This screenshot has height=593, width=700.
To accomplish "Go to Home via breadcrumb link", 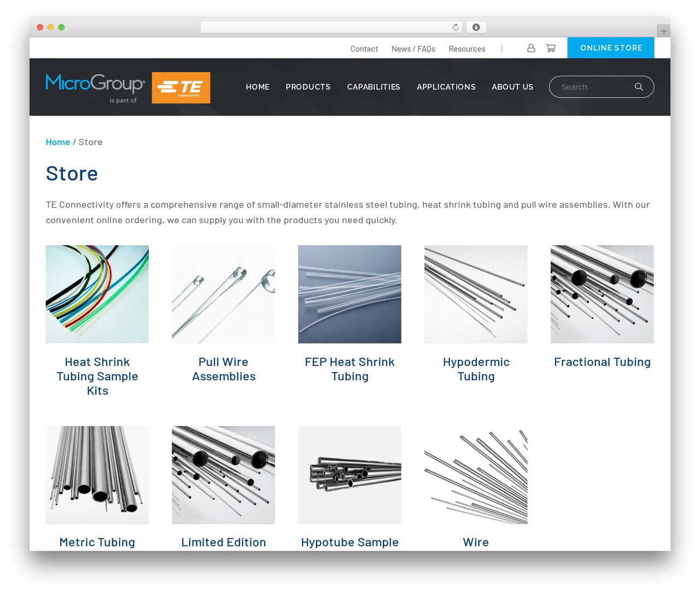I will coord(58,142).
